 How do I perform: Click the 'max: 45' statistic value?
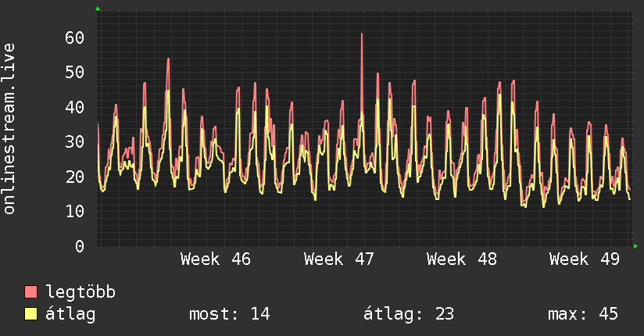(x=583, y=314)
